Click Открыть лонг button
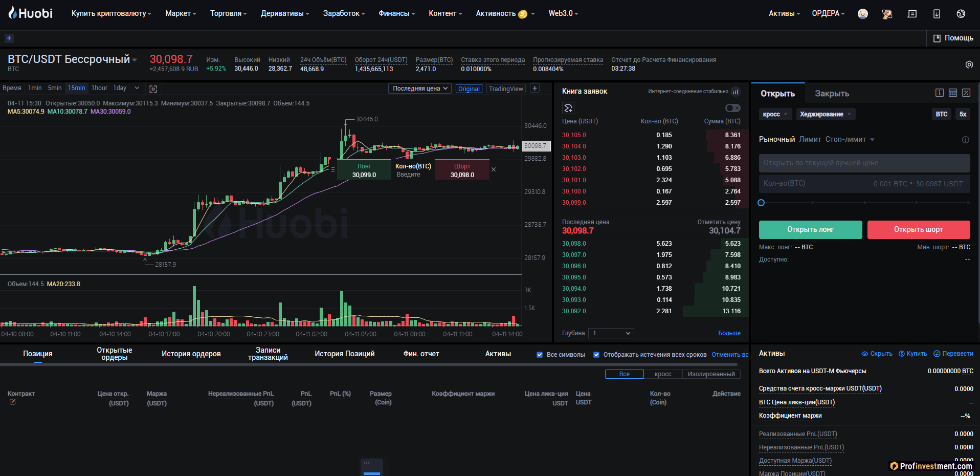980x476 pixels. click(810, 230)
